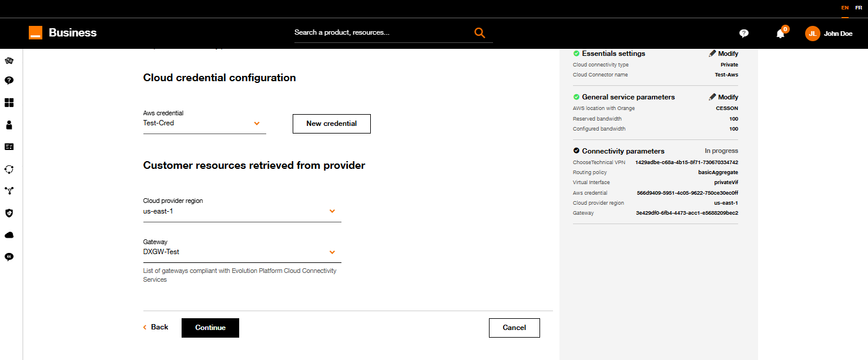Open the security shield sidebar icon
Image resolution: width=868 pixels, height=360 pixels.
pos(9,213)
